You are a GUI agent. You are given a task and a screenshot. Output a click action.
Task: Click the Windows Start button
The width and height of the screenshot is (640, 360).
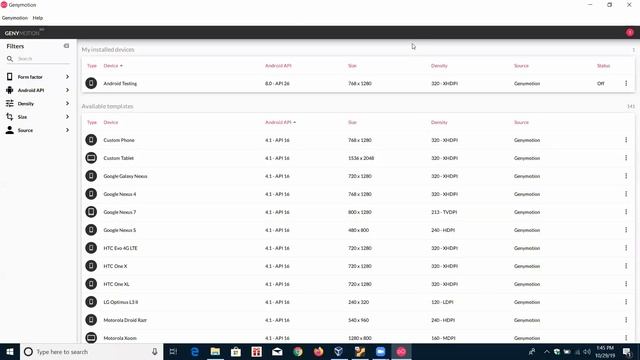(x=10, y=352)
